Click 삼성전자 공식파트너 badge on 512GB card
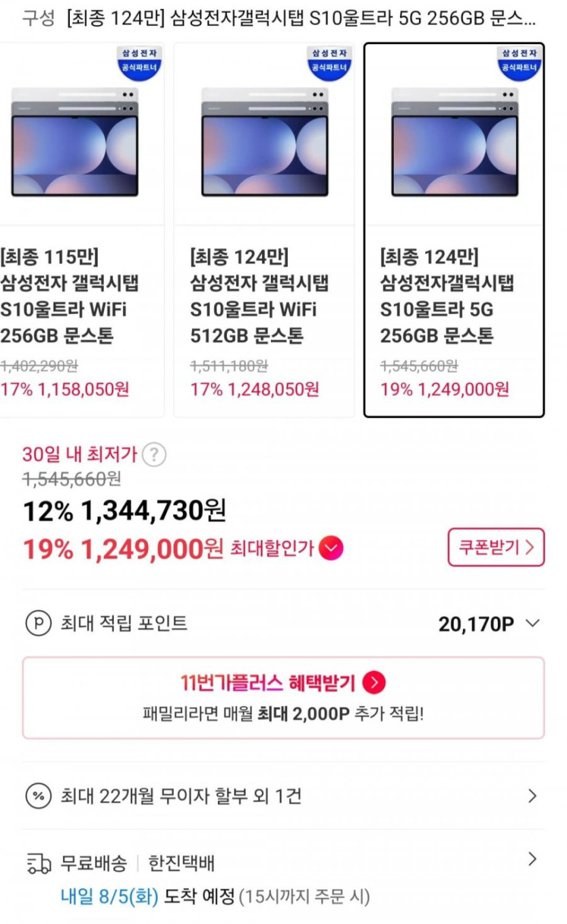The height and width of the screenshot is (924, 567). click(329, 61)
